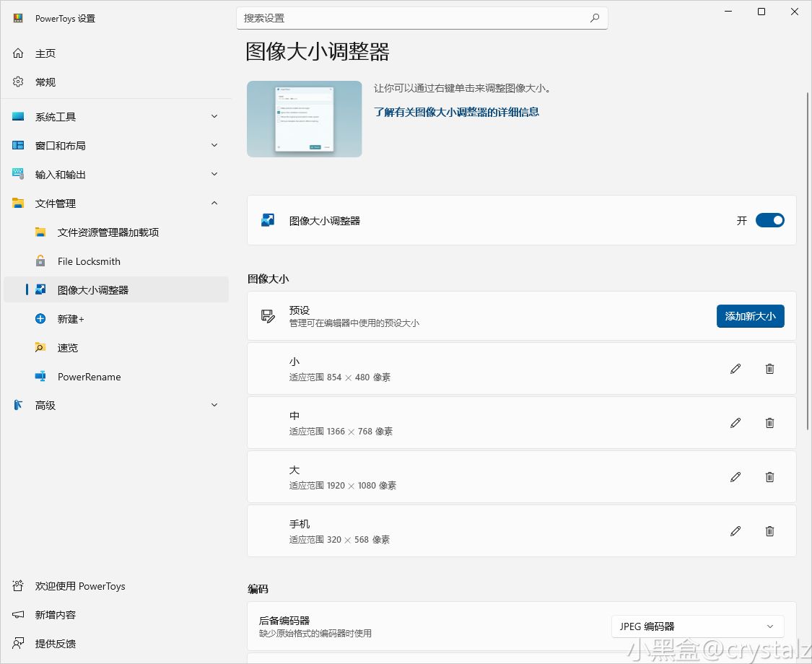Click the PowerRename icon
Screen dimensions: 812x664
[x=40, y=377]
